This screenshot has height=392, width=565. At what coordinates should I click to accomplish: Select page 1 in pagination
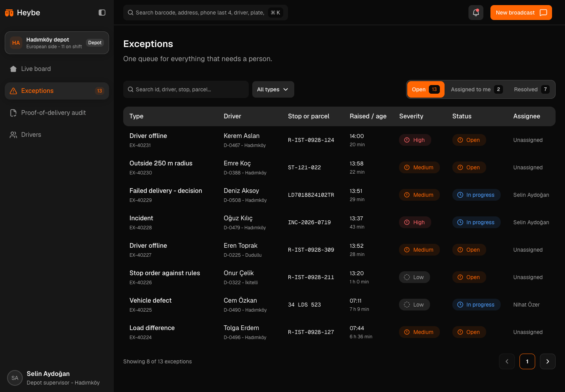click(x=527, y=361)
